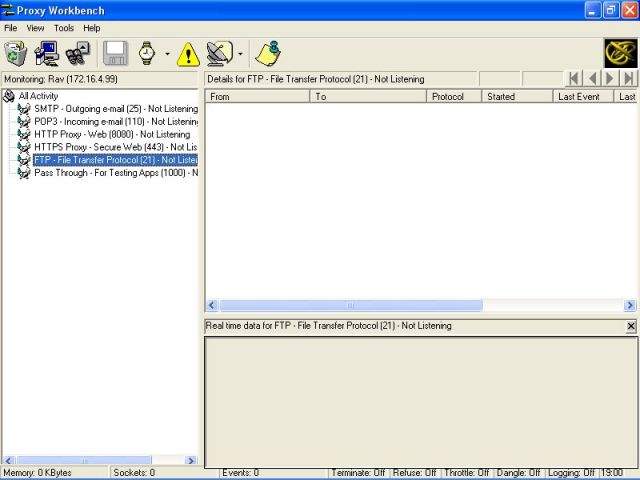Click the yellow pinned note icon
Viewport: 640px width, 480px height.
point(268,53)
